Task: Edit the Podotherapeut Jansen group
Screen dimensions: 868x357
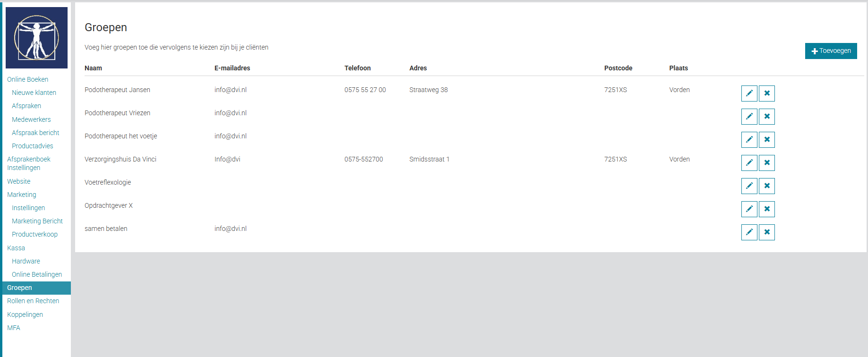Action: pyautogui.click(x=749, y=93)
